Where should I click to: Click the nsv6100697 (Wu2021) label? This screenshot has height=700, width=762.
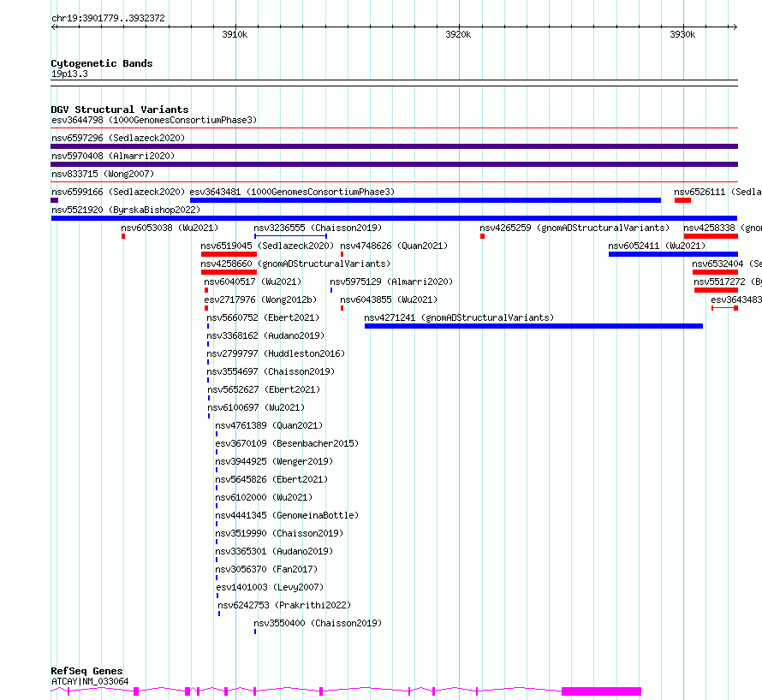[256, 407]
